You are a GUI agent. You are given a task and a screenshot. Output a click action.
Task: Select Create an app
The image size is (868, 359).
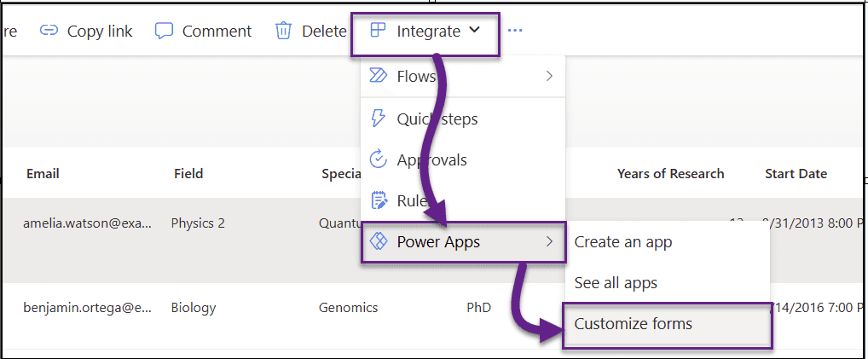[x=623, y=242]
